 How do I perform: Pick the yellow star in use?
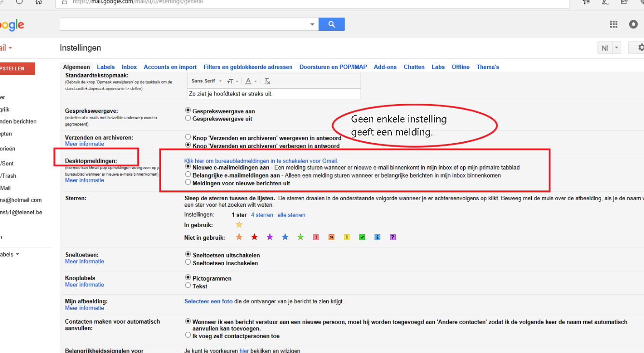point(239,225)
